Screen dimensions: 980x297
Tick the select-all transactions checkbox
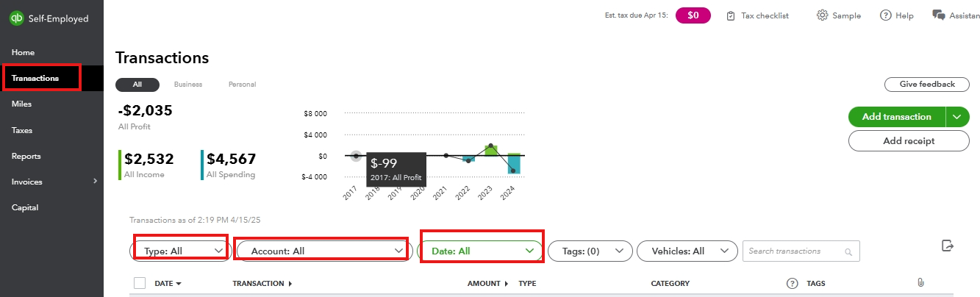pos(140,283)
